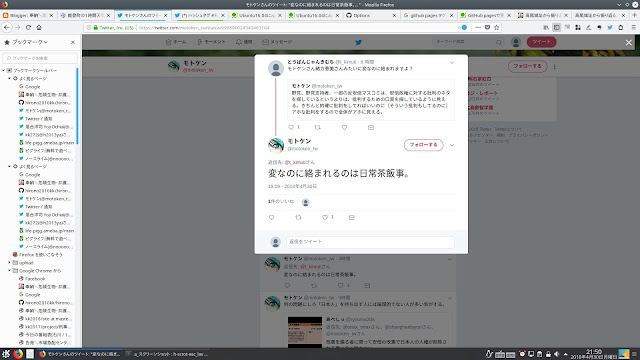
Task: Click the red ツイート compose button
Action: pos(541,42)
